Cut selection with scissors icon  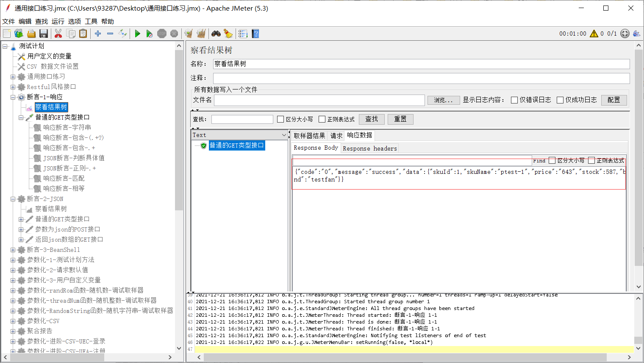[x=58, y=34]
